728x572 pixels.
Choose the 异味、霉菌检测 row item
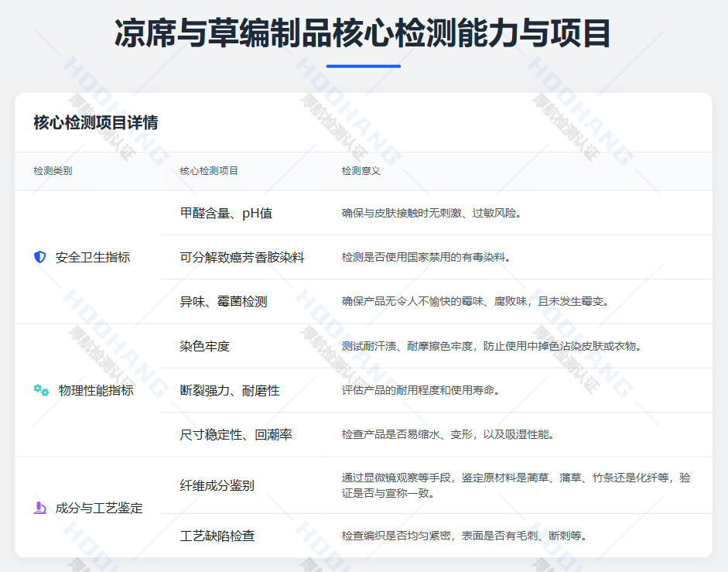(224, 301)
